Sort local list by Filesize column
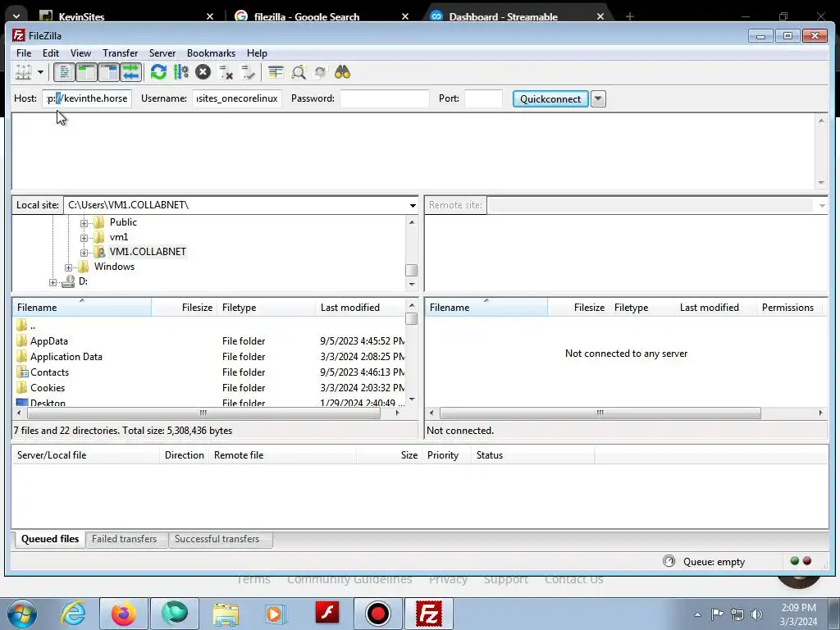 (x=185, y=308)
